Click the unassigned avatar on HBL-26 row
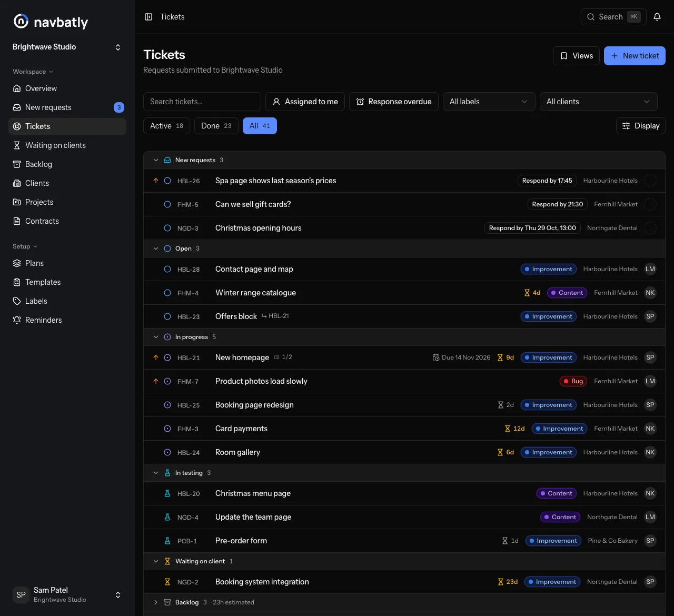The image size is (674, 616). pyautogui.click(x=650, y=181)
